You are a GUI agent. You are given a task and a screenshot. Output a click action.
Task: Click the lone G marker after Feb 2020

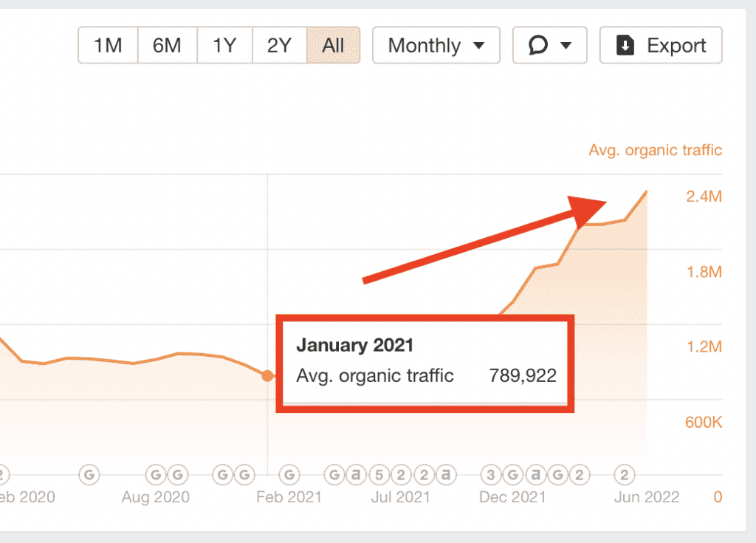pos(89,474)
